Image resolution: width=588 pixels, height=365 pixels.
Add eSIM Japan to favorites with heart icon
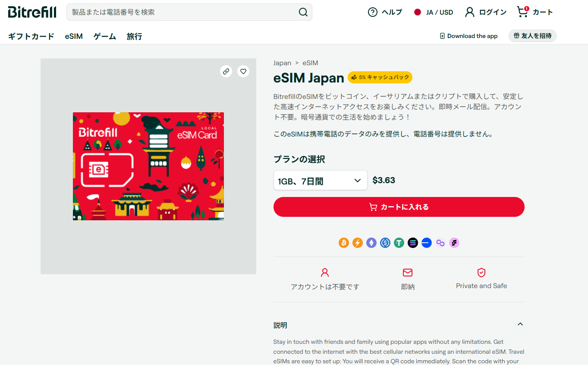pyautogui.click(x=243, y=71)
